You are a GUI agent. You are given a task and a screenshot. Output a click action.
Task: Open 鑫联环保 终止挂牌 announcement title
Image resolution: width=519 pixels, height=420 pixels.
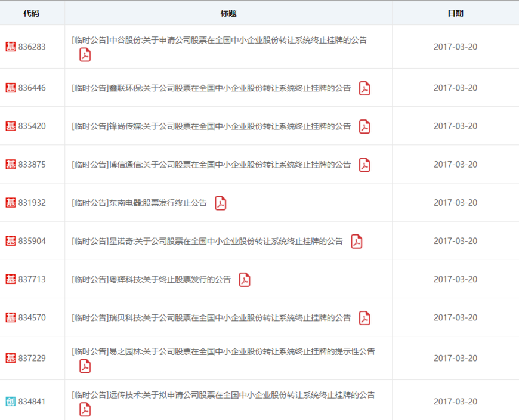(211, 88)
